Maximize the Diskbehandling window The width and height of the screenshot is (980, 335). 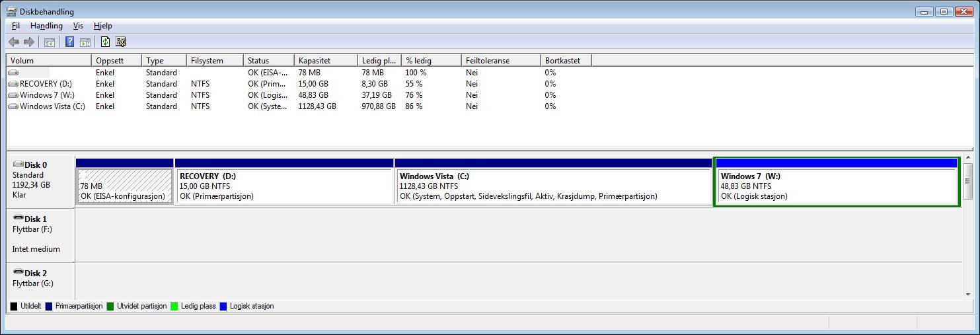point(944,11)
